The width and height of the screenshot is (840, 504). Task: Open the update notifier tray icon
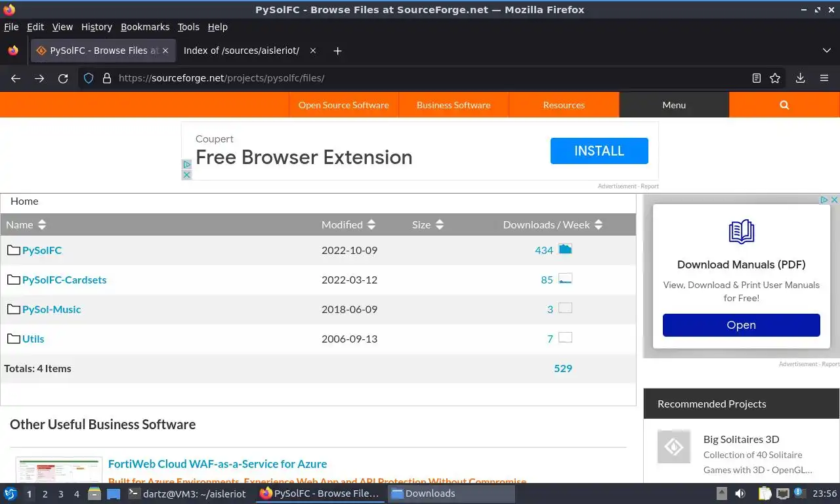pyautogui.click(x=800, y=493)
